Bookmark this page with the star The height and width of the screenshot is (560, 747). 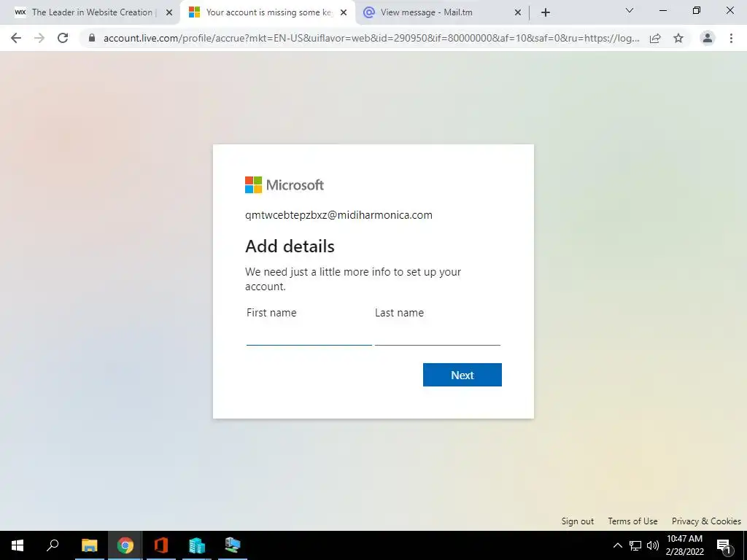(678, 38)
